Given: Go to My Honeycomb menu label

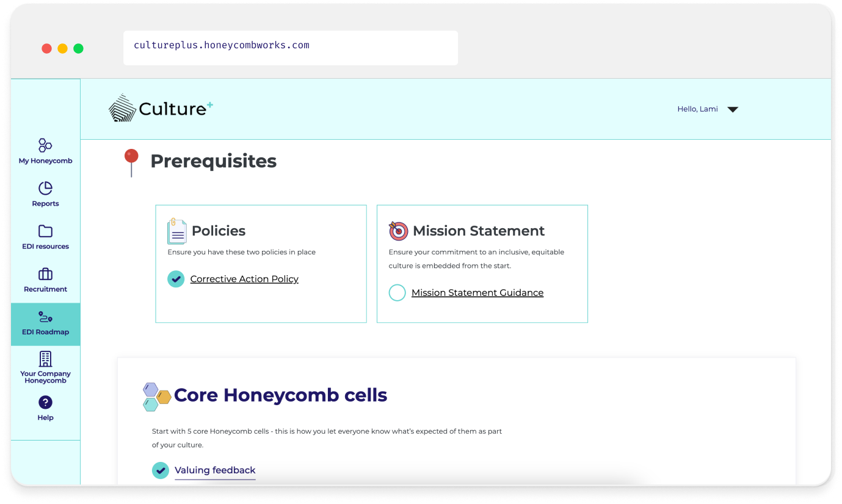Looking at the screenshot, I should click(x=45, y=161).
